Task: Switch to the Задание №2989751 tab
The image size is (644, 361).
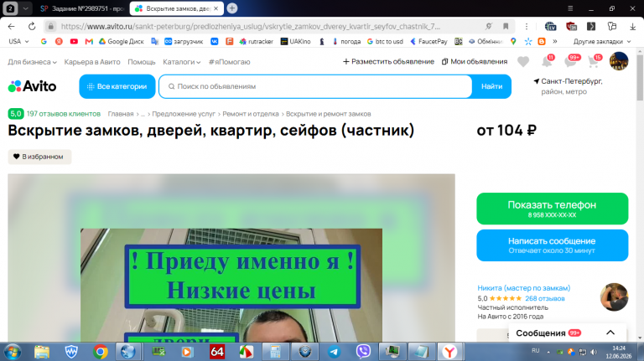Action: [x=84, y=8]
